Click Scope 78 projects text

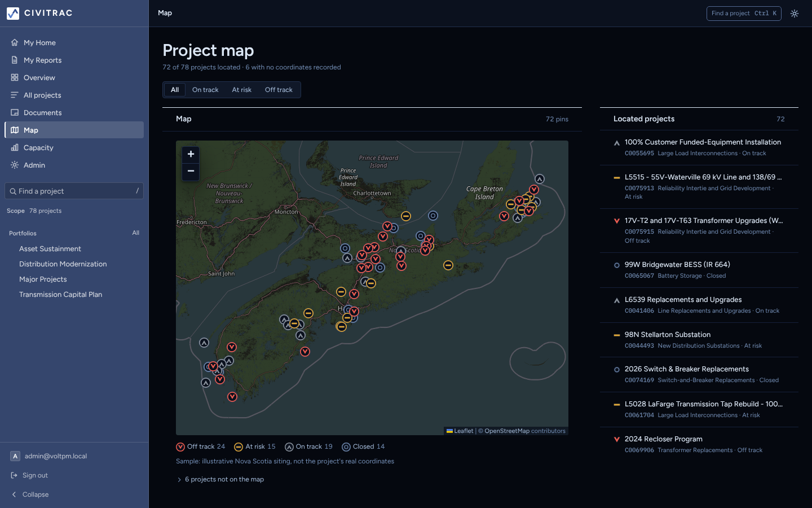(34, 211)
